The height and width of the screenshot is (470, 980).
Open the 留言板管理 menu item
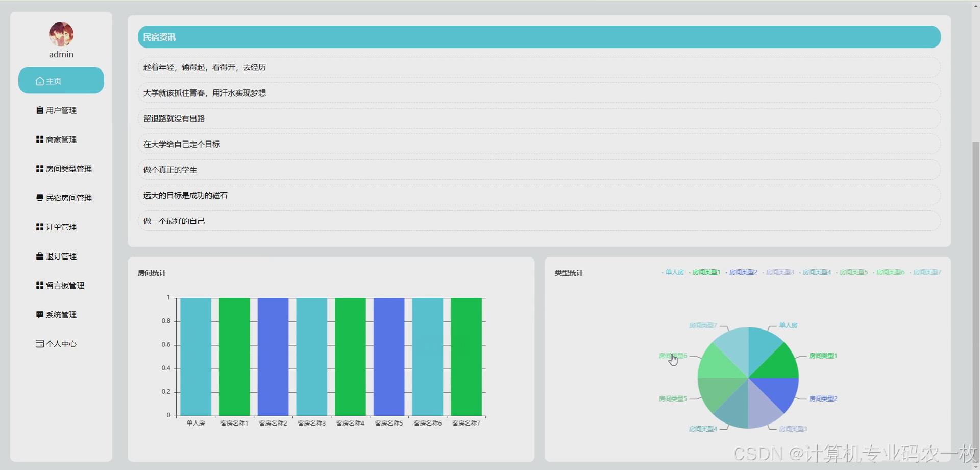(x=61, y=286)
